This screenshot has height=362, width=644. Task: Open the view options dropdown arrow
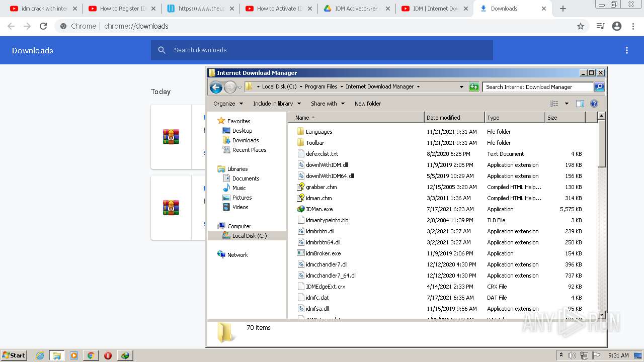[x=567, y=104]
